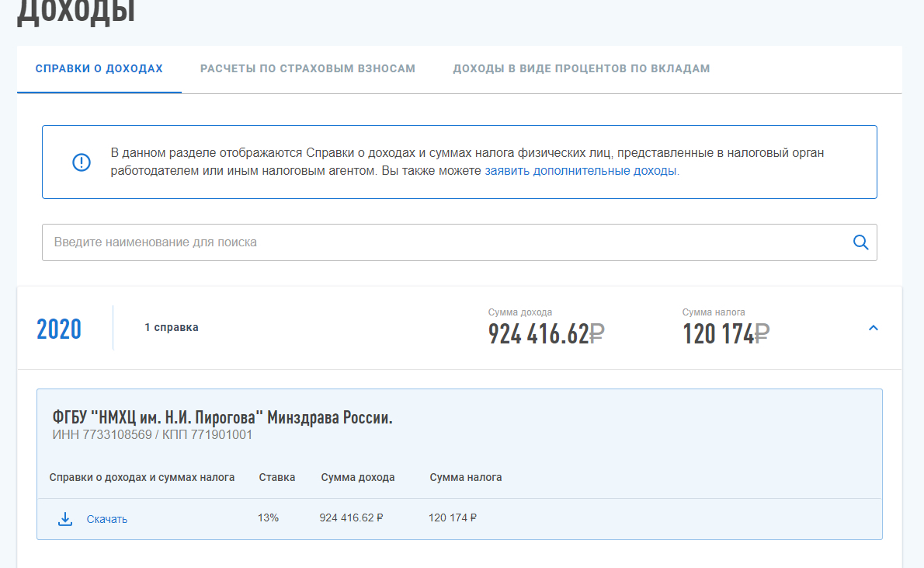Click the Сумма налога table column header
Image resolution: width=924 pixels, height=568 pixels.
pyautogui.click(x=466, y=477)
